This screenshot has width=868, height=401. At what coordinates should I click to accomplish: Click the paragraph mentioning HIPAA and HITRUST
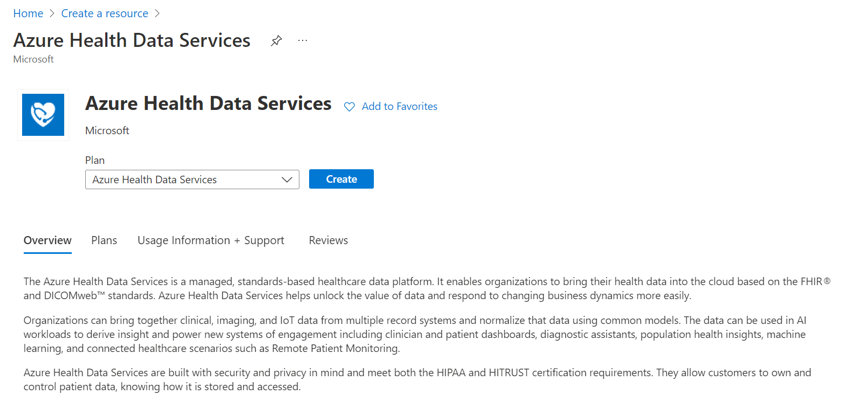(417, 379)
